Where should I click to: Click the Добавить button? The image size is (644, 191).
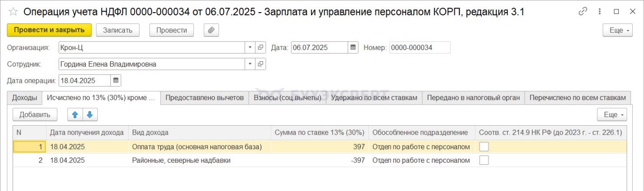(35, 115)
